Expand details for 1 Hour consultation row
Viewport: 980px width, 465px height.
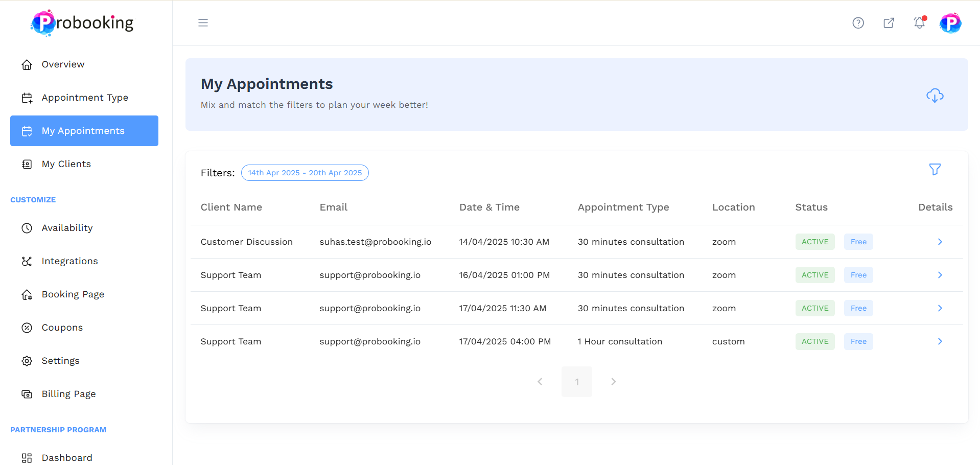(x=940, y=341)
